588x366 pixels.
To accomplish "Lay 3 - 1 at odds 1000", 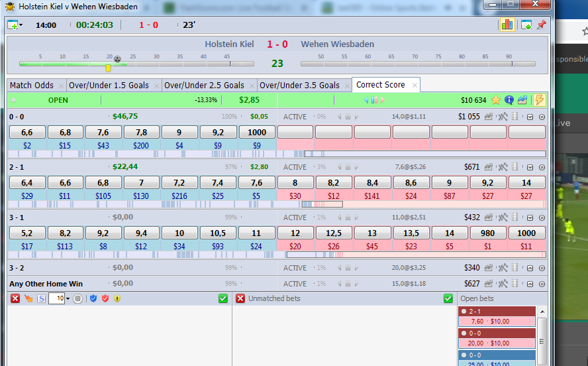I will (526, 233).
